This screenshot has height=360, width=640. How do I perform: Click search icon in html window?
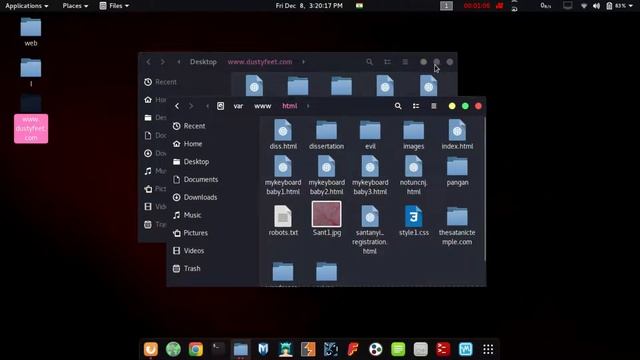pos(398,106)
